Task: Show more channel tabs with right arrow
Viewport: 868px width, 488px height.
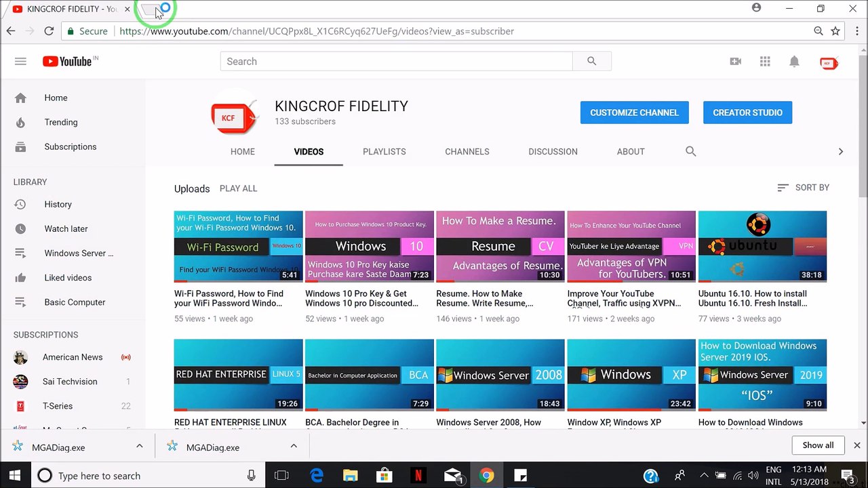Action: [x=841, y=152]
